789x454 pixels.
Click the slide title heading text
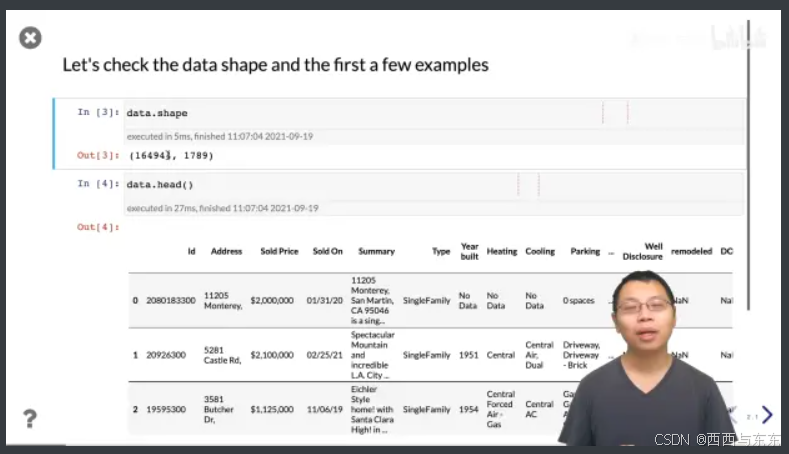pos(275,65)
